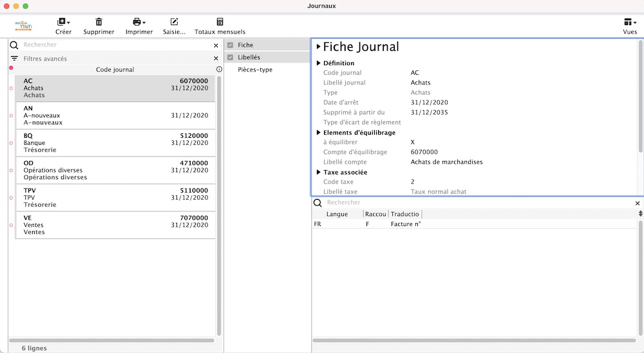Select the TPV Trésorerie journal row

pyautogui.click(x=115, y=198)
